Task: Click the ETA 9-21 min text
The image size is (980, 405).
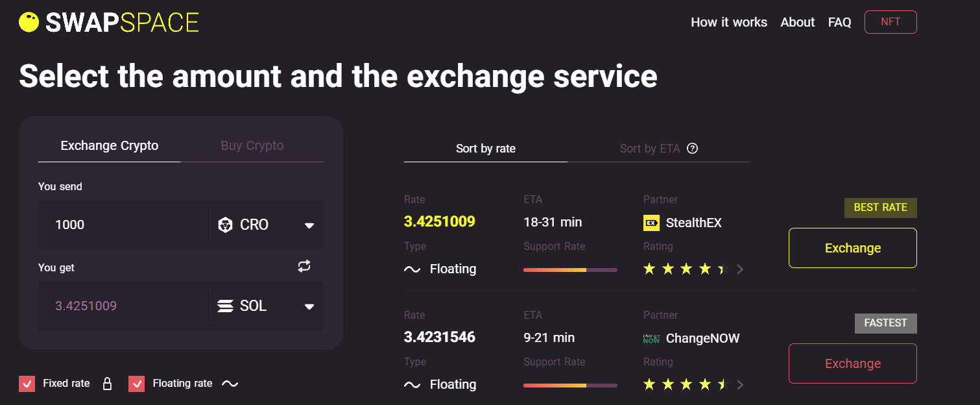Action: (x=549, y=337)
